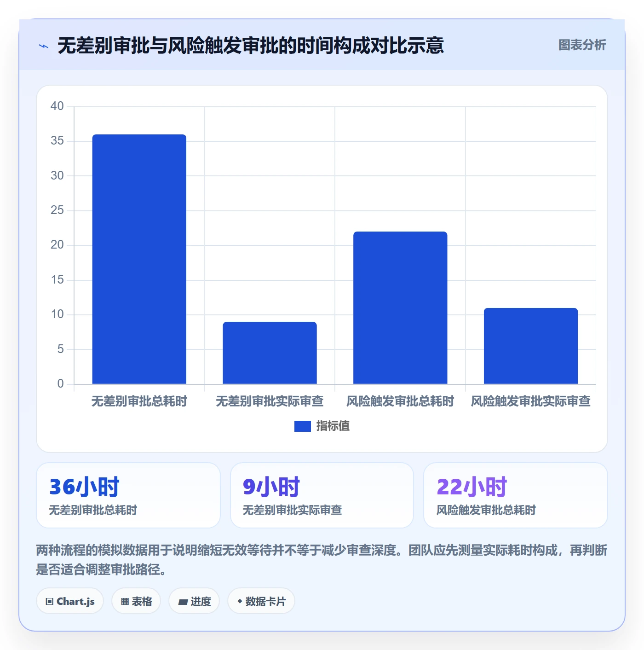Click the y-axis value 15

tap(57, 280)
